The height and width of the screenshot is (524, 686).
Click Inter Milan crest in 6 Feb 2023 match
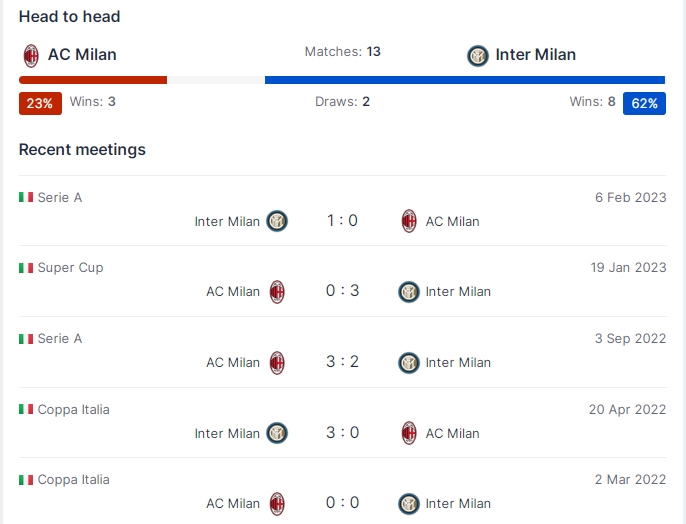click(277, 221)
